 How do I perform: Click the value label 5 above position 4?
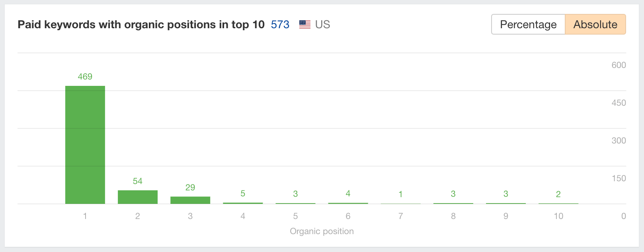coord(243,194)
